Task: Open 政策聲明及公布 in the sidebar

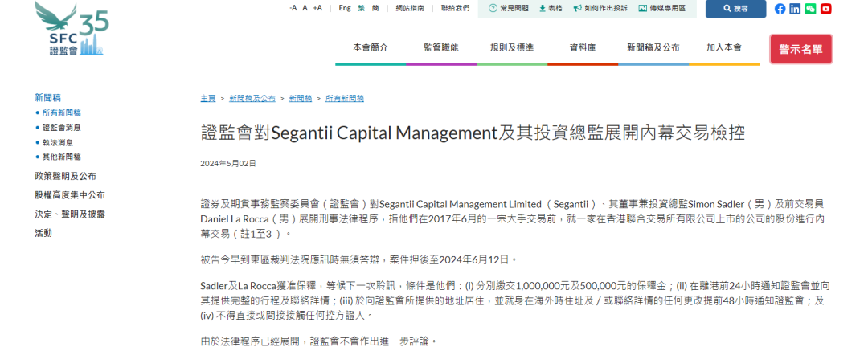Action: point(65,177)
